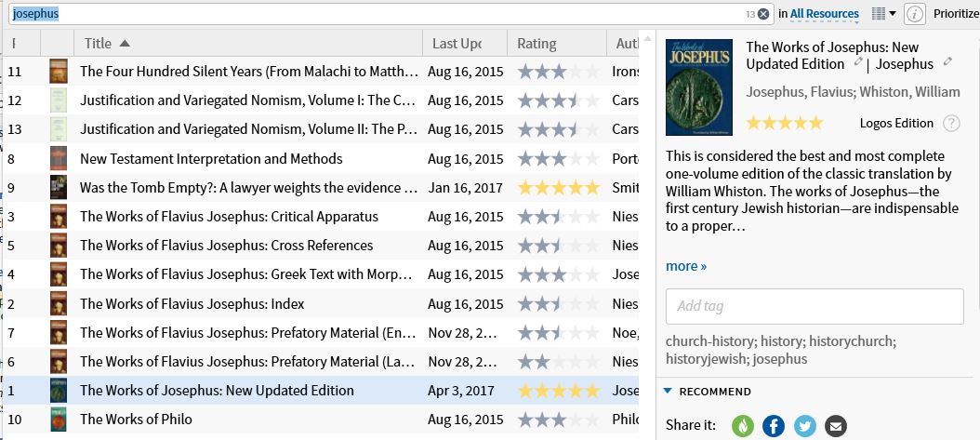Click cover icon of Was the Tomb Empty
This screenshot has height=440, width=980.
(59, 188)
